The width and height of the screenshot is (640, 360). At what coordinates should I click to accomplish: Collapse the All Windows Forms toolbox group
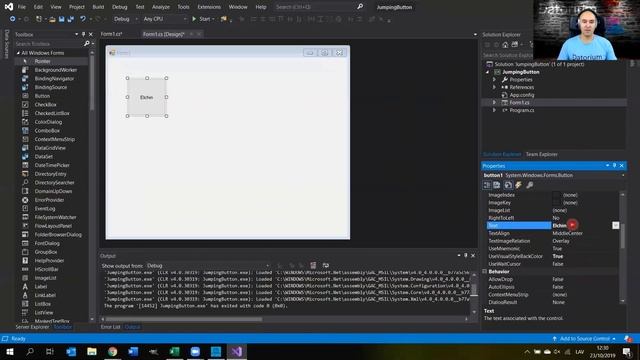coord(18,53)
